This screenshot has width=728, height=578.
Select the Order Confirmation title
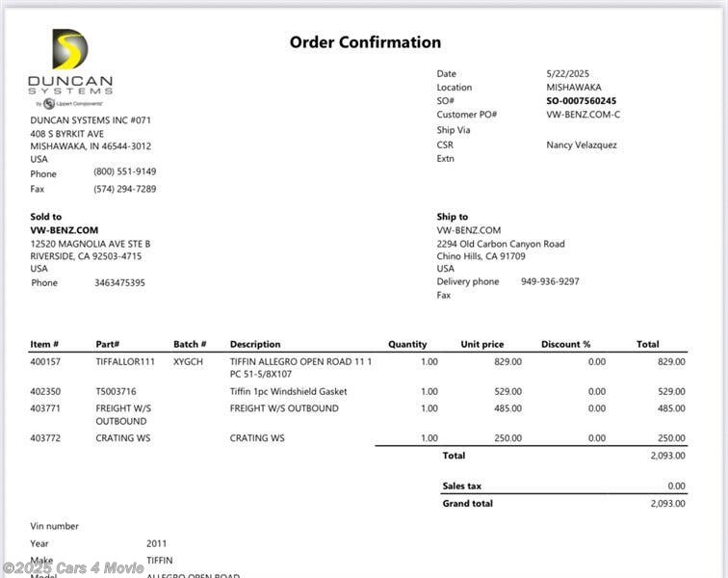point(365,42)
